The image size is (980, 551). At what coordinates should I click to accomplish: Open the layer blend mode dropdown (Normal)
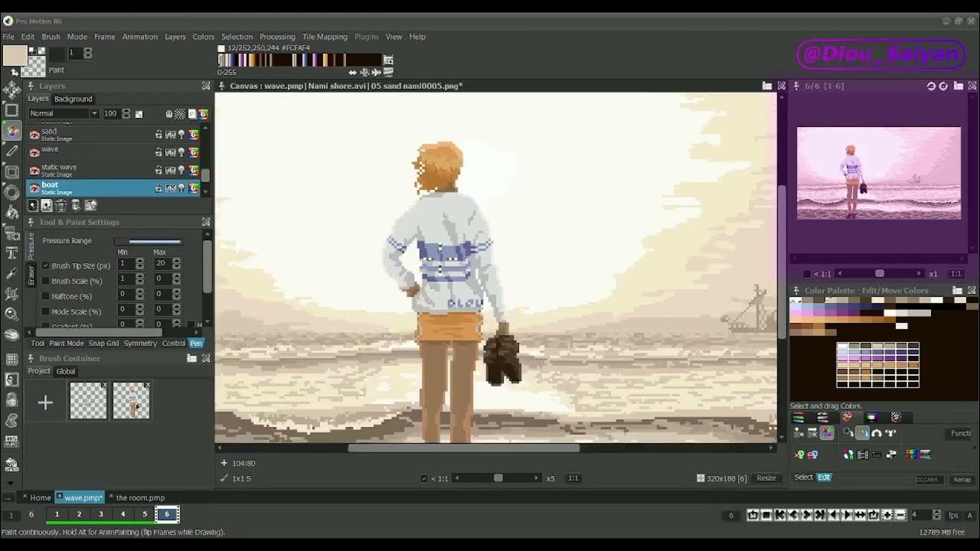point(64,113)
